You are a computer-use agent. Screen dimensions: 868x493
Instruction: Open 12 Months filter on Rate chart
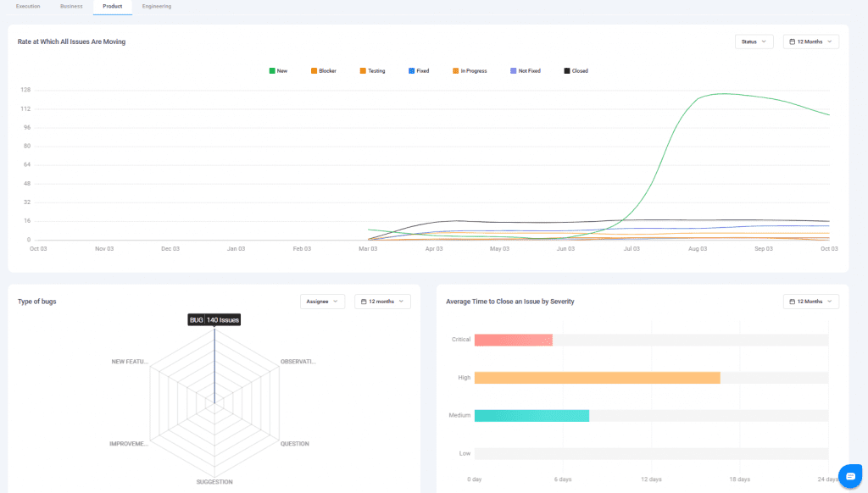tap(810, 42)
